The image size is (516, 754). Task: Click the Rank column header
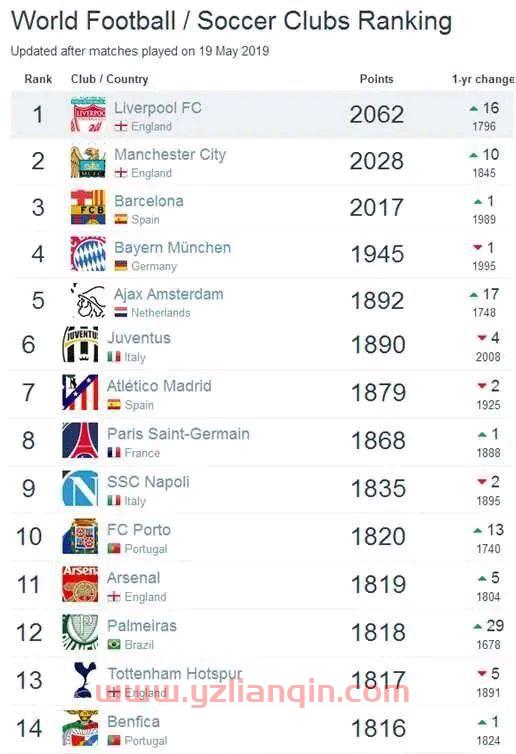(x=38, y=79)
